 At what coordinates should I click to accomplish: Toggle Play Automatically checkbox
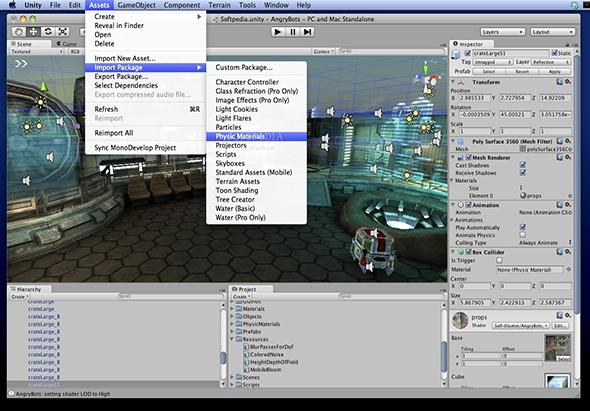tap(523, 227)
